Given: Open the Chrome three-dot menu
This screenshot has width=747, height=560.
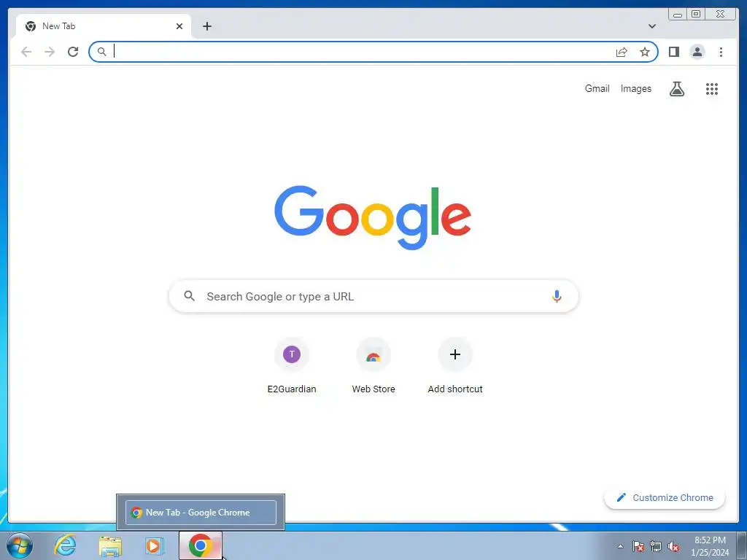Looking at the screenshot, I should tap(721, 52).
